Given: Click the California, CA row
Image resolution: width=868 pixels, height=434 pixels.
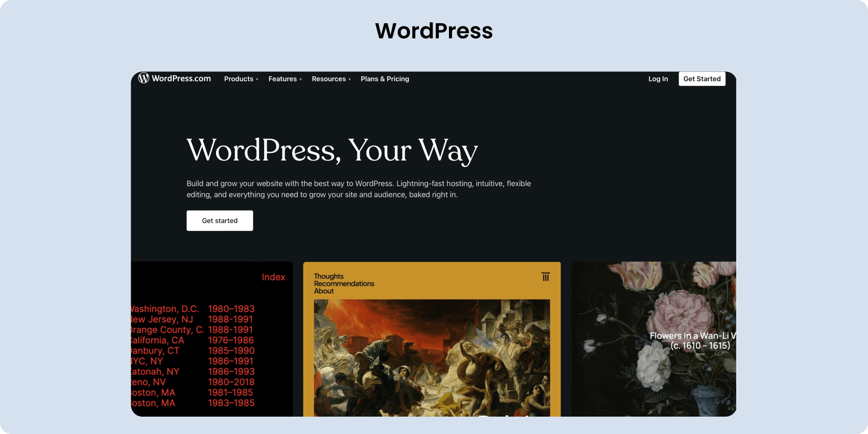Looking at the screenshot, I should tap(192, 340).
